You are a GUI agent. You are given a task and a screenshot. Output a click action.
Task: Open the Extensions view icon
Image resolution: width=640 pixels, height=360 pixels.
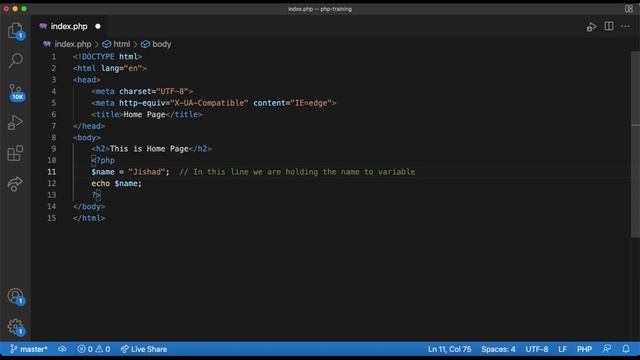point(16,153)
